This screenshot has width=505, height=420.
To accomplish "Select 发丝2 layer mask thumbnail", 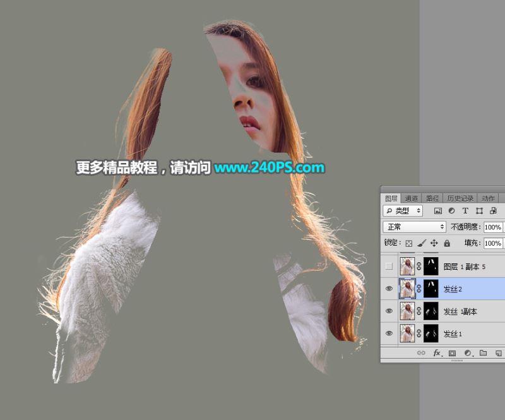I will tap(431, 289).
